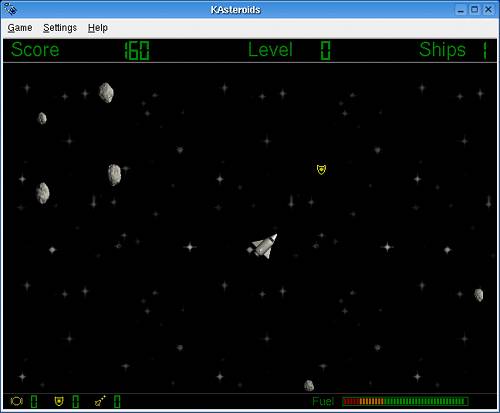Minimize the KAsteroids window
Image resolution: width=500 pixels, height=413 pixels.
[x=461, y=10]
